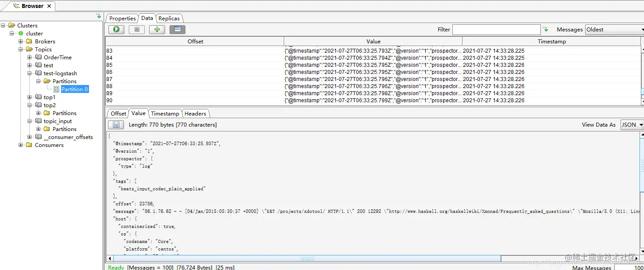
Task: Select the lower Value tab
Action: coord(139,113)
